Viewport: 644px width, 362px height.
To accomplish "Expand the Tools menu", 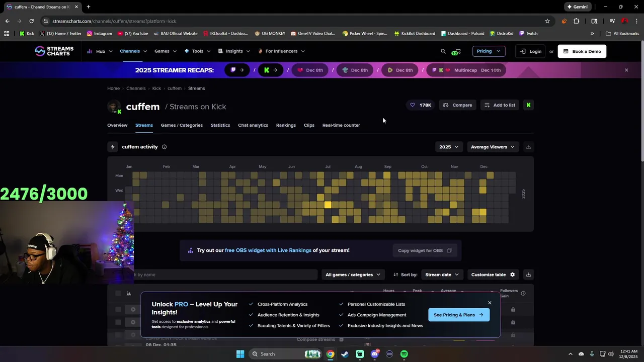I will coord(197,51).
